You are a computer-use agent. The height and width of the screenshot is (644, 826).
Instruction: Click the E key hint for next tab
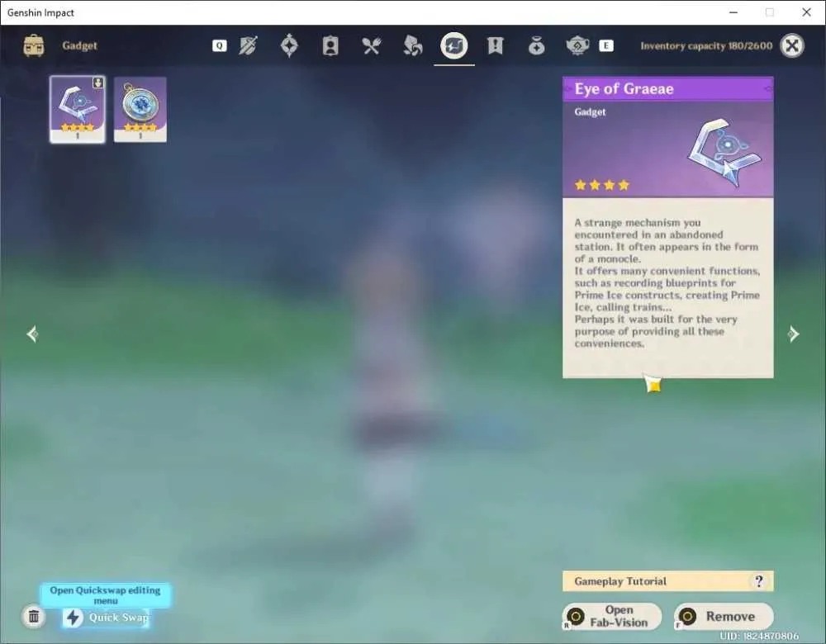click(606, 45)
